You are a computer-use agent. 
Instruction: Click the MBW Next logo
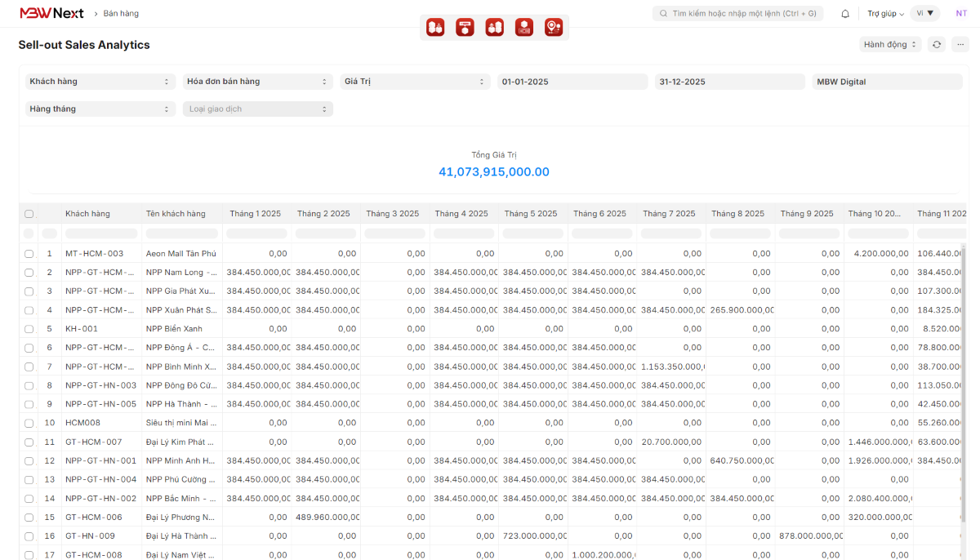click(51, 14)
